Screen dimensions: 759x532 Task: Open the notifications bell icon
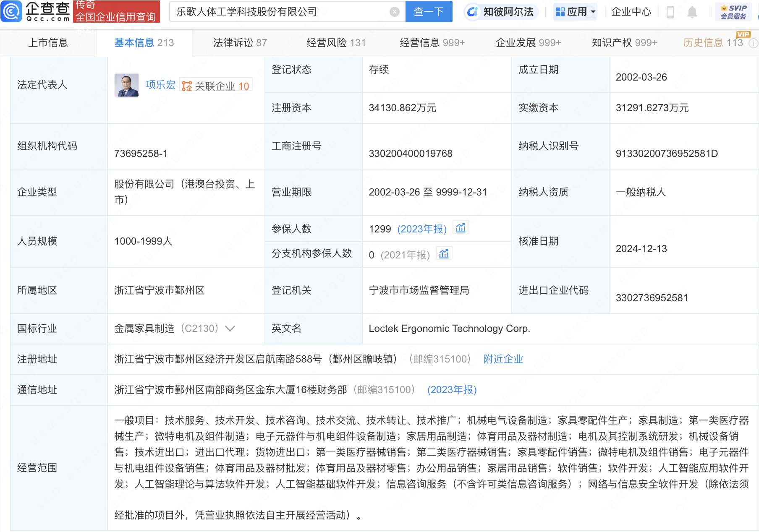[692, 12]
